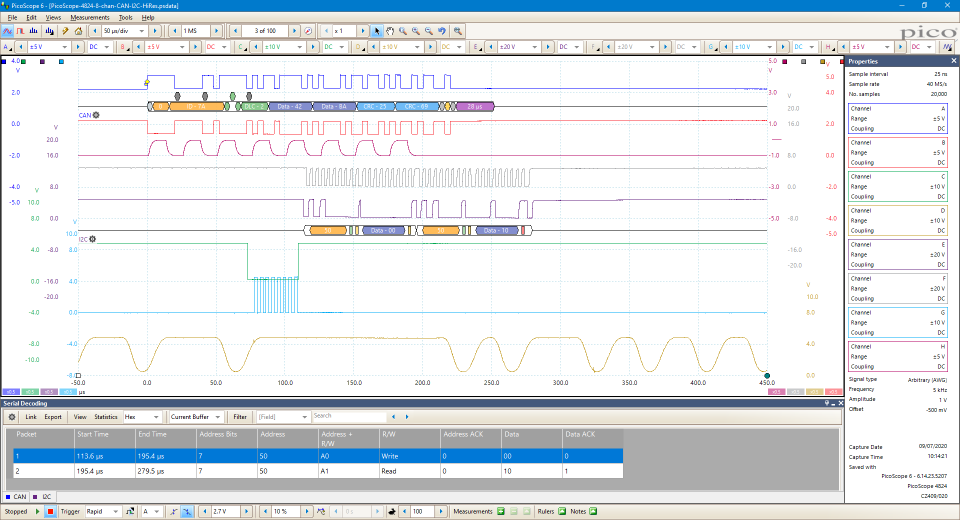Switch to Scope mode icon

pyautogui.click(x=8, y=31)
